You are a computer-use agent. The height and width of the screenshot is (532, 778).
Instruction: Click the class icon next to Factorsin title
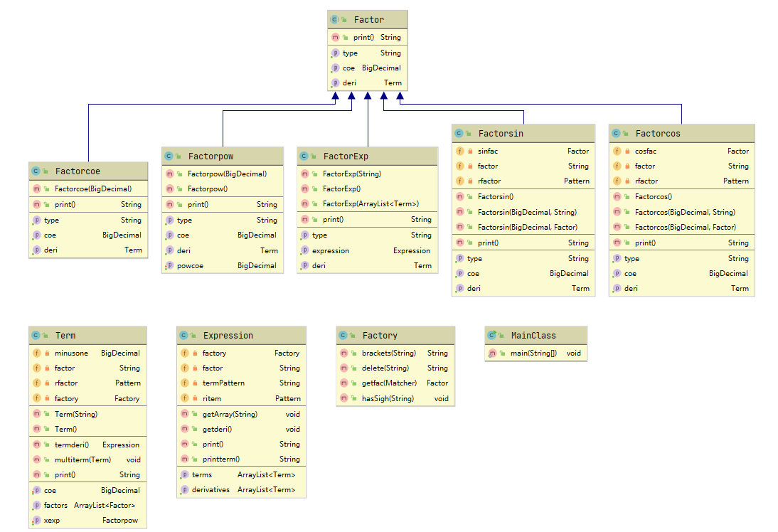pos(459,133)
